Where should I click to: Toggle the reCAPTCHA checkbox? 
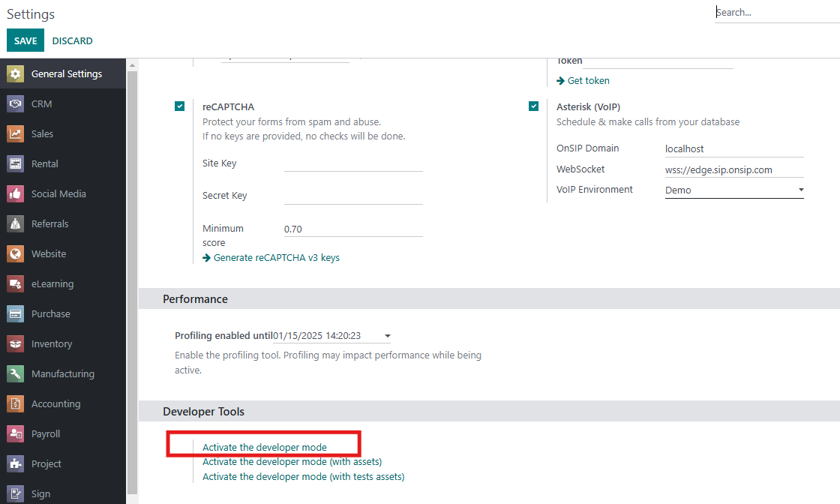tap(179, 106)
